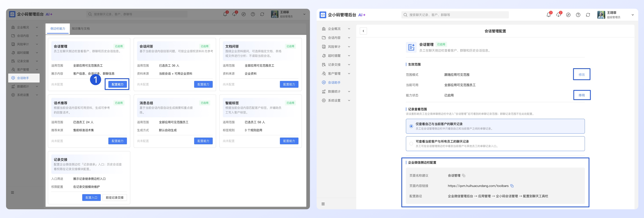Select 可查看当前客户与所有员工的聊天记录 radio option
This screenshot has height=218, width=644.
click(x=411, y=144)
